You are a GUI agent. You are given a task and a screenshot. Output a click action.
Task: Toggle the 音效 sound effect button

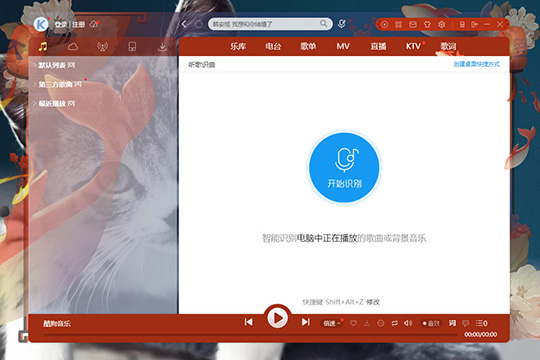point(431,323)
